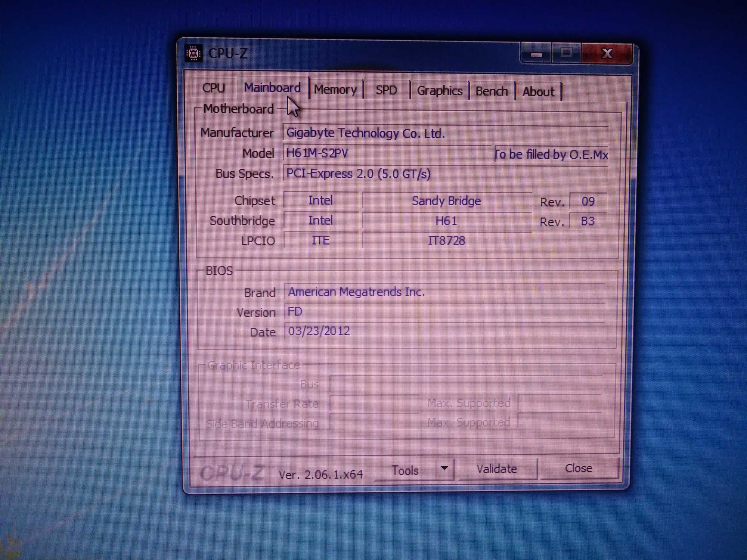747x560 pixels.
Task: Click the LPCIO label
Action: tap(258, 241)
